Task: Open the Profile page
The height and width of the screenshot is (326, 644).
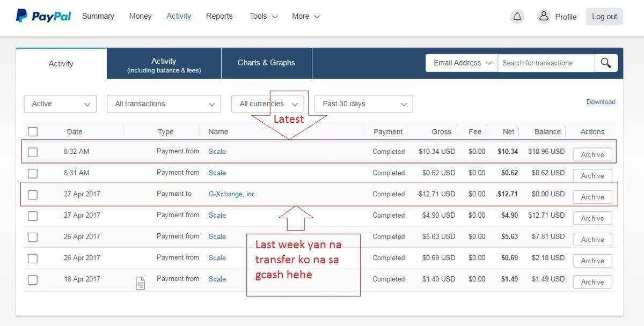Action: pos(557,17)
